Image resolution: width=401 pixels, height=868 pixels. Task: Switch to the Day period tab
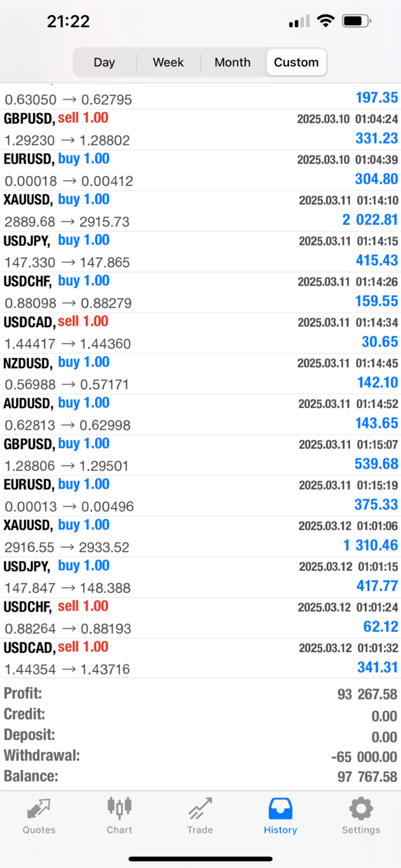104,62
